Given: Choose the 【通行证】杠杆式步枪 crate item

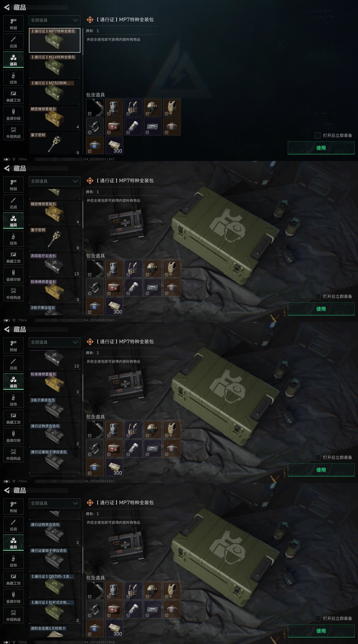Looking at the screenshot, I should (x=55, y=612).
